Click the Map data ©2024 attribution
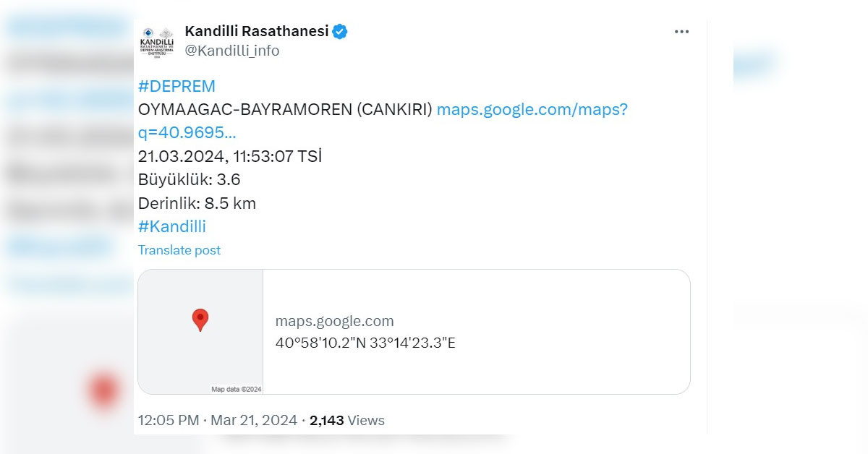The width and height of the screenshot is (868, 454). click(237, 389)
